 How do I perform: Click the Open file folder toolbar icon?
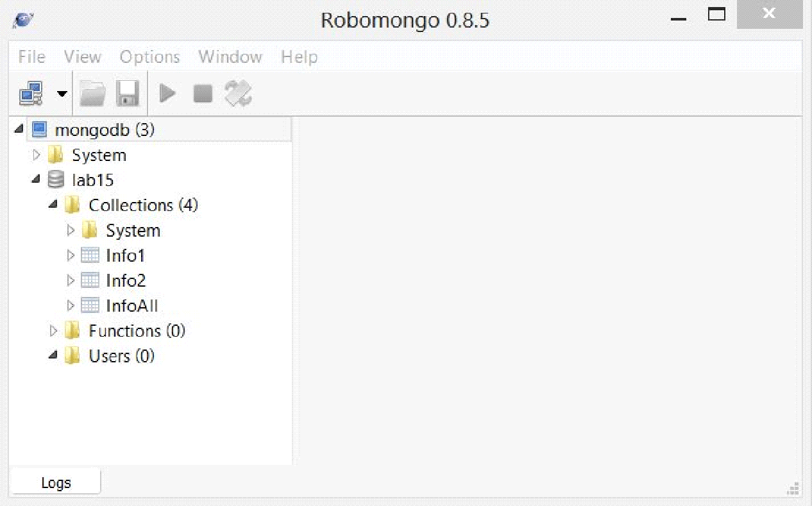[x=92, y=94]
